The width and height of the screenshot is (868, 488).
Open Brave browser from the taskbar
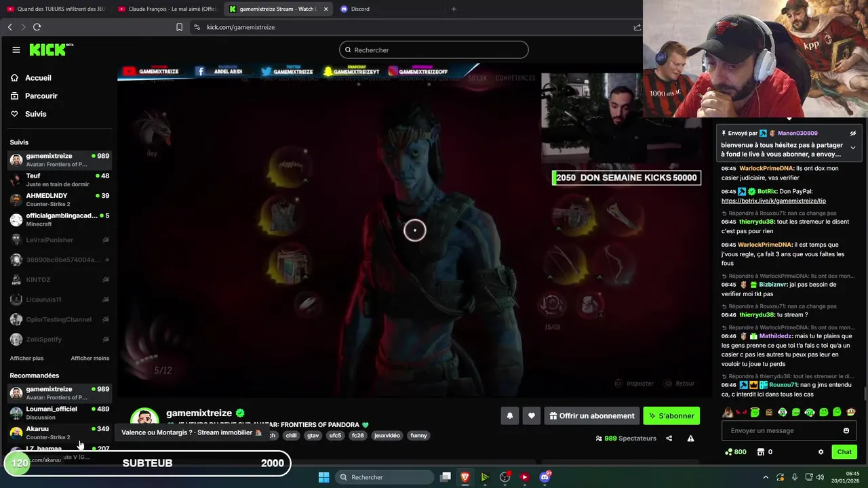[465, 477]
